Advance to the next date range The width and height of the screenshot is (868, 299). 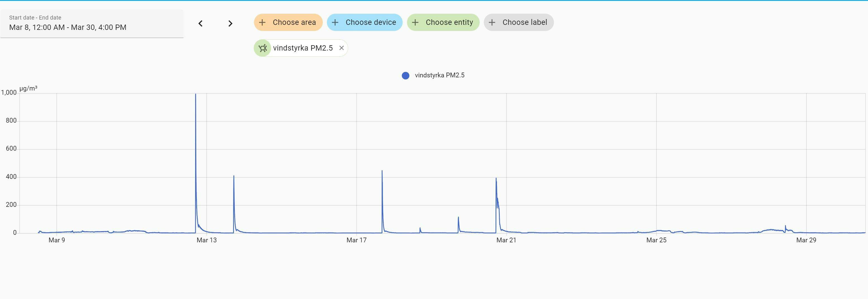click(x=230, y=23)
